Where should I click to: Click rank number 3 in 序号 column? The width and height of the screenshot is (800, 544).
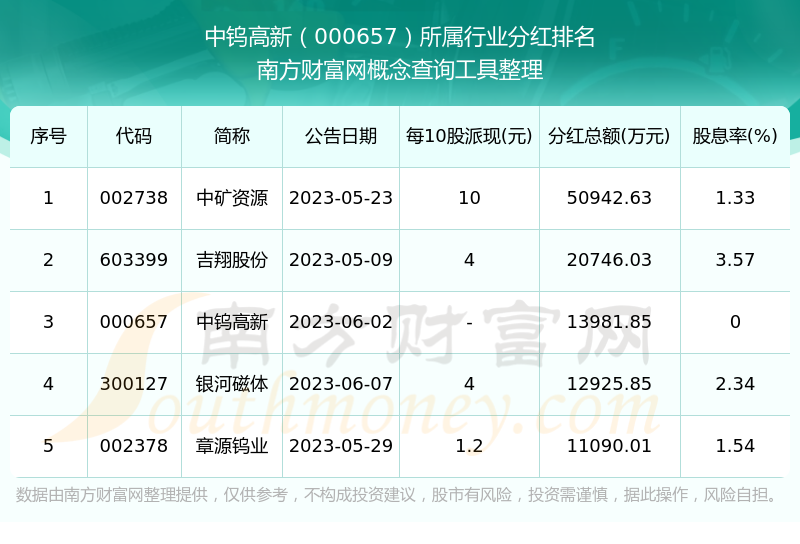[48, 322]
